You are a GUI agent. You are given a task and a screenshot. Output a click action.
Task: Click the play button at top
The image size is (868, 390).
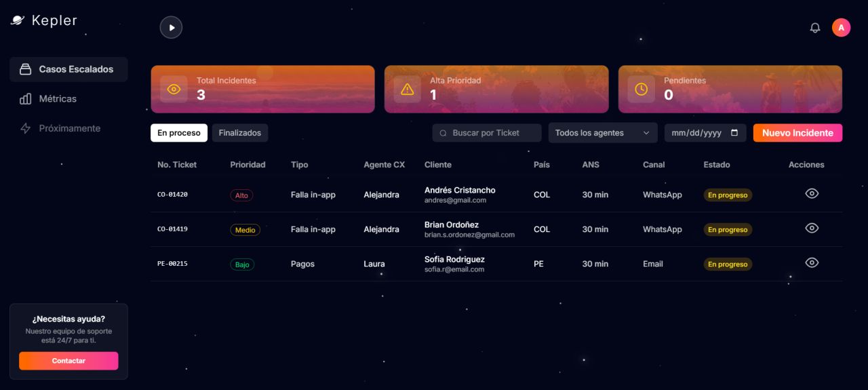coord(171,27)
